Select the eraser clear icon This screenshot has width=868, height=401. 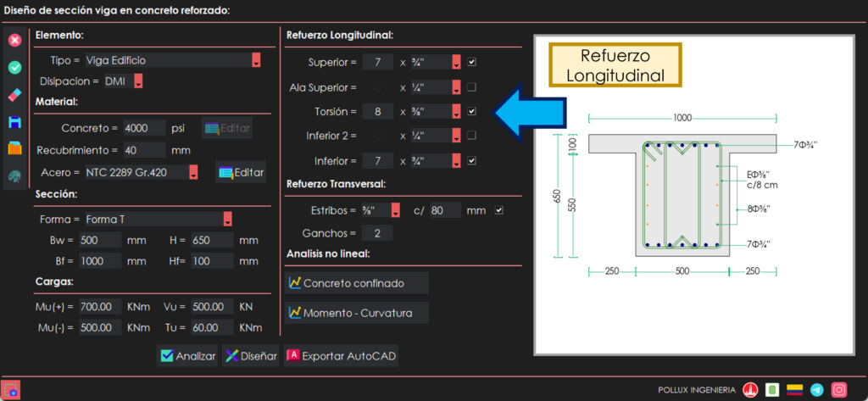click(x=14, y=95)
